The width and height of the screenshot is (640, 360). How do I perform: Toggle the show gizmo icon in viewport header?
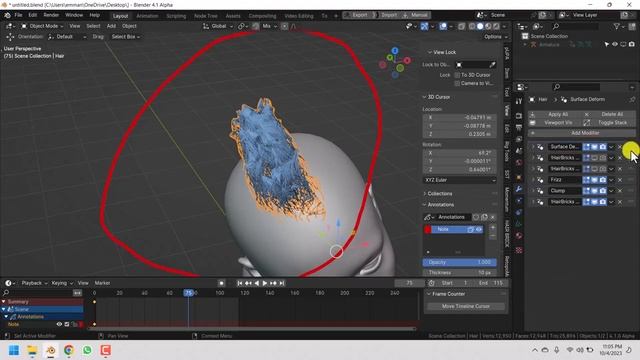click(x=424, y=26)
